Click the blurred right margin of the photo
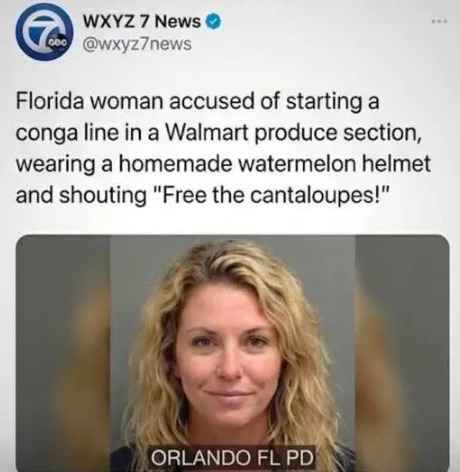 click(402, 353)
